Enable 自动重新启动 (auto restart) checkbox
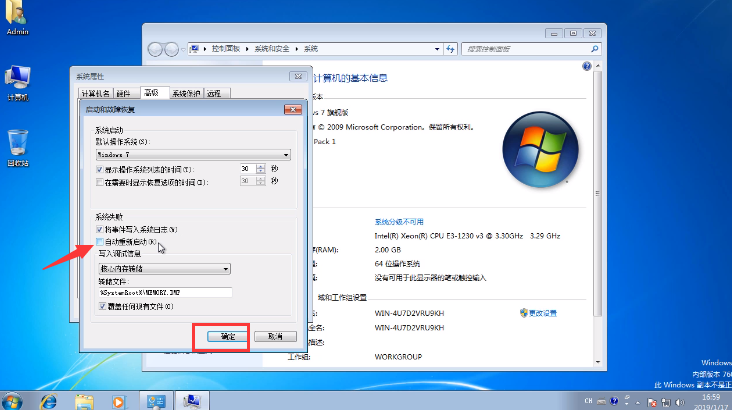 pyautogui.click(x=101, y=242)
